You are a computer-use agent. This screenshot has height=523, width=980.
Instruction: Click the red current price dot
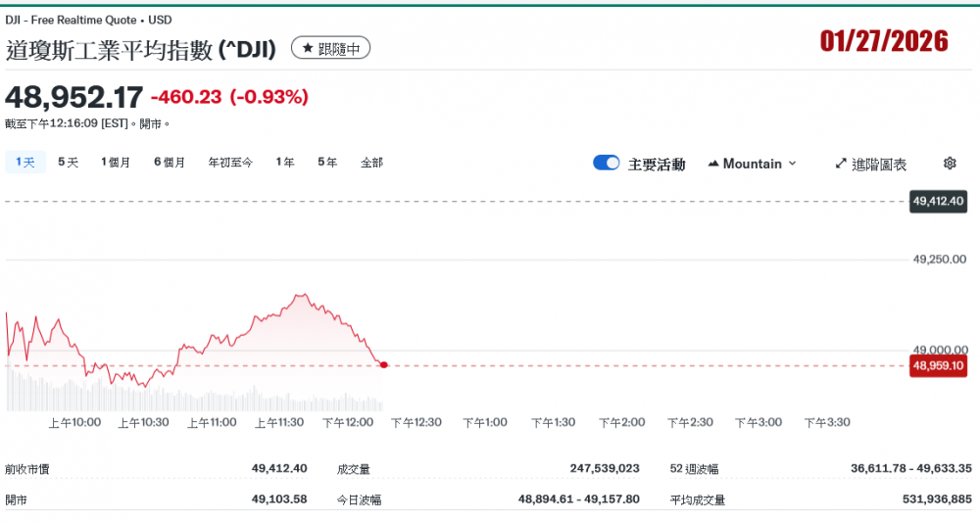click(384, 364)
